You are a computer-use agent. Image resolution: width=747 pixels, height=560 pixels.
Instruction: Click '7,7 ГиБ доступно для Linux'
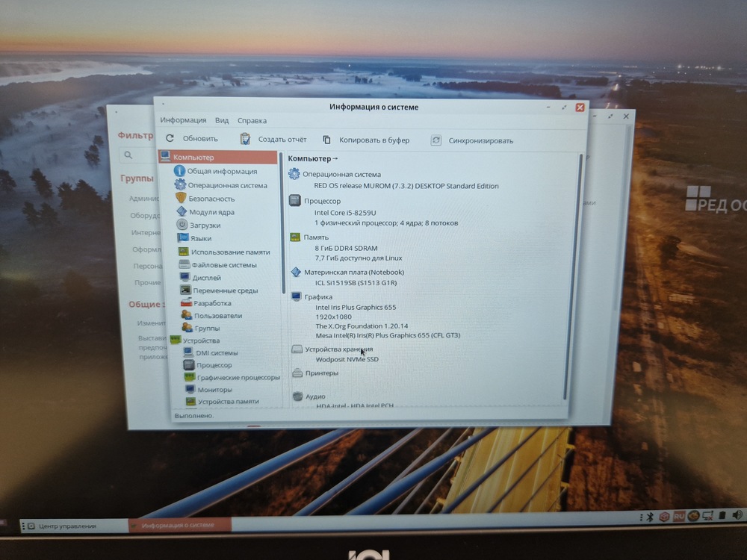tap(359, 258)
